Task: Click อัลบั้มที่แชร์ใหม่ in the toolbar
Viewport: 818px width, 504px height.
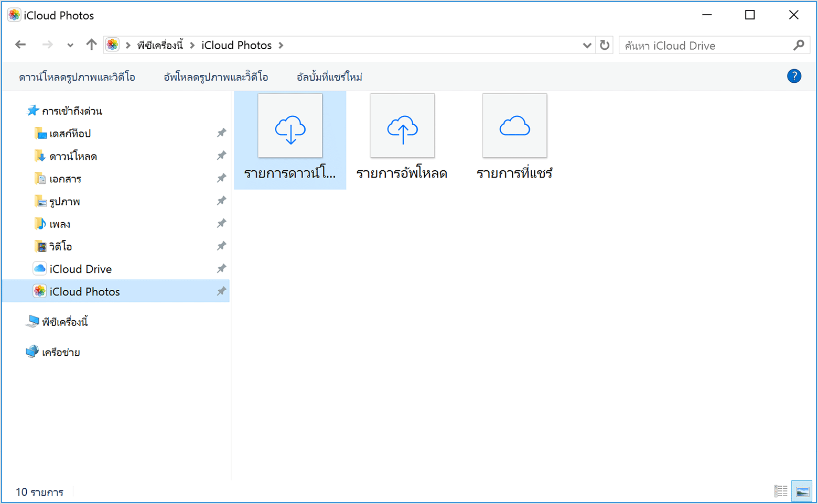Action: (329, 77)
